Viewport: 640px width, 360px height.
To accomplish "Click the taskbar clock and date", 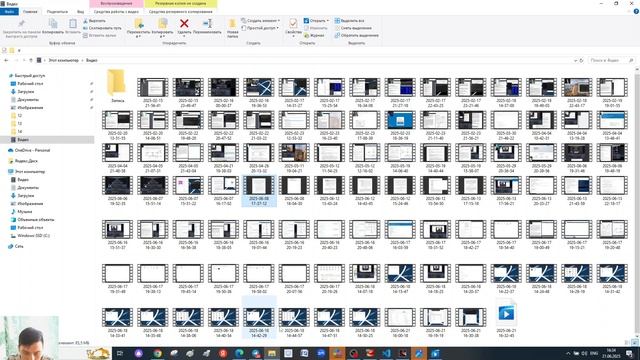I will pyautogui.click(x=611, y=353).
